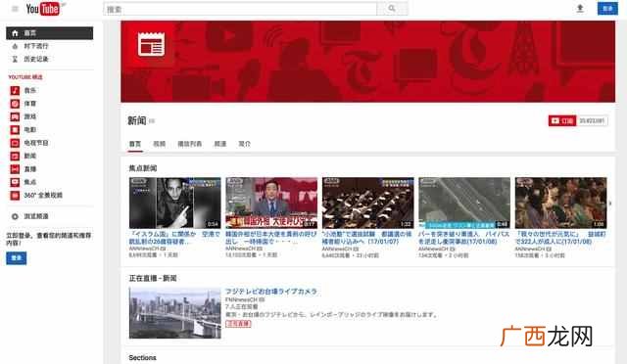Play the exam-hall thumbnail

[x=368, y=203]
